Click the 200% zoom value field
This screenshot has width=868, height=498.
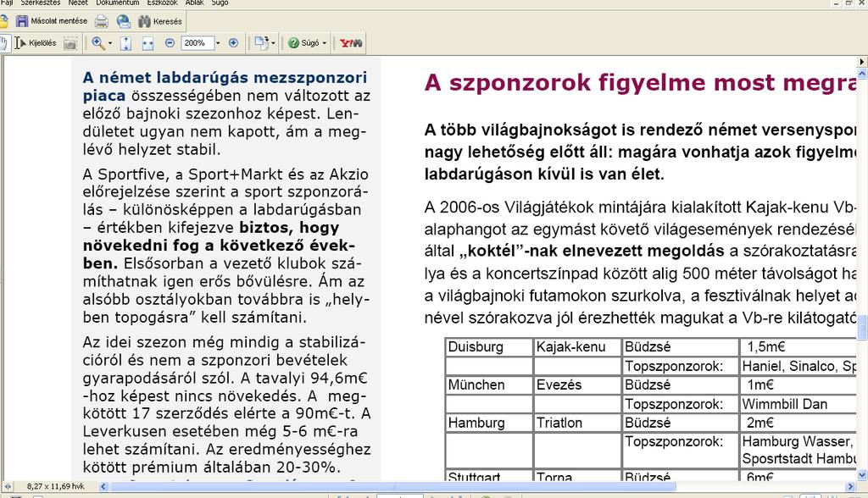coord(197,43)
